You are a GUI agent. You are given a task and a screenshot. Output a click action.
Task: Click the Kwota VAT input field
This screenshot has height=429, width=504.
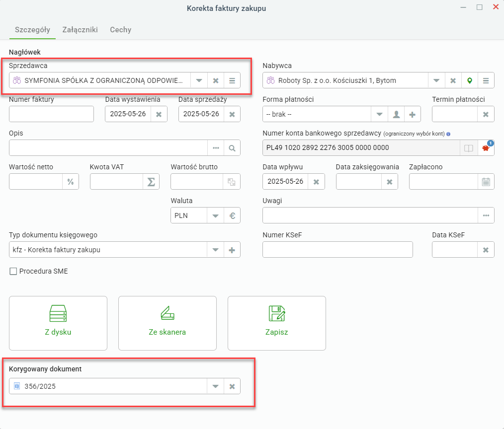[116, 182]
